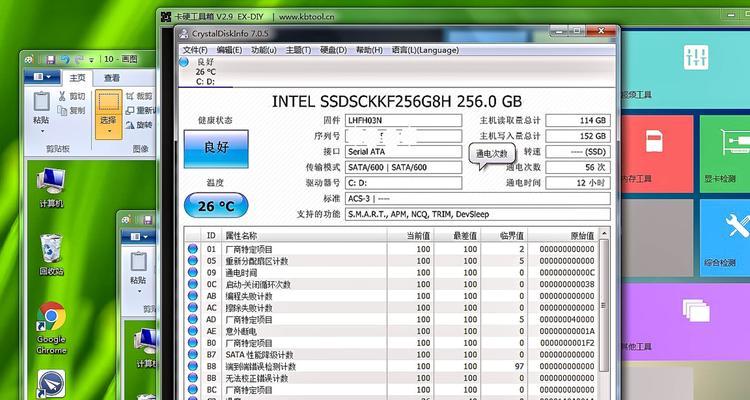Click the blue status circle for attribute 05
750x400 pixels.
point(193,261)
